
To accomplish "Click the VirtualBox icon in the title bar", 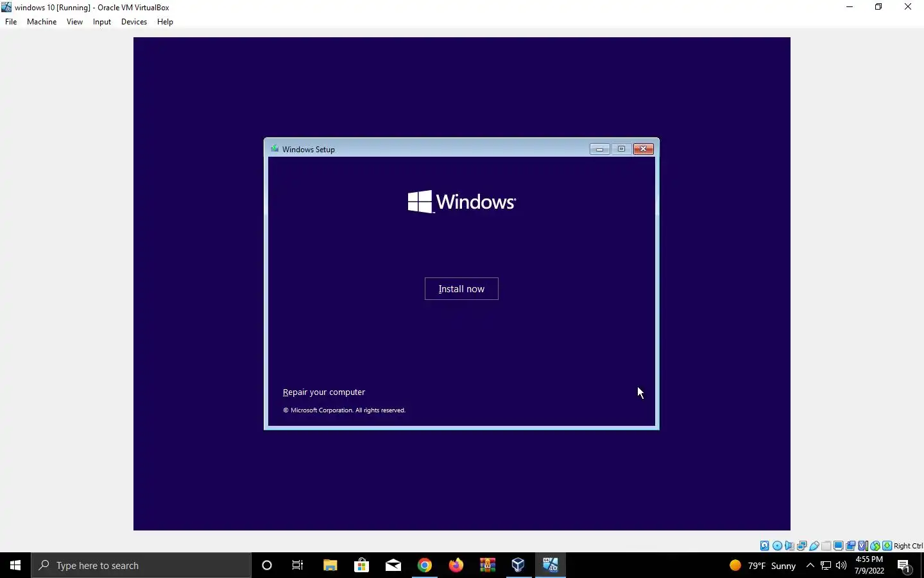I will coord(6,7).
